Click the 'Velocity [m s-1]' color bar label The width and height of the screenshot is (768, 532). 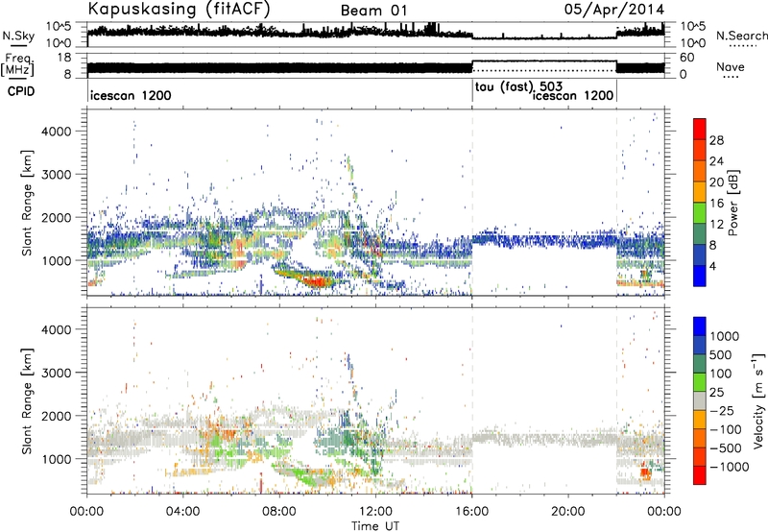[758, 400]
